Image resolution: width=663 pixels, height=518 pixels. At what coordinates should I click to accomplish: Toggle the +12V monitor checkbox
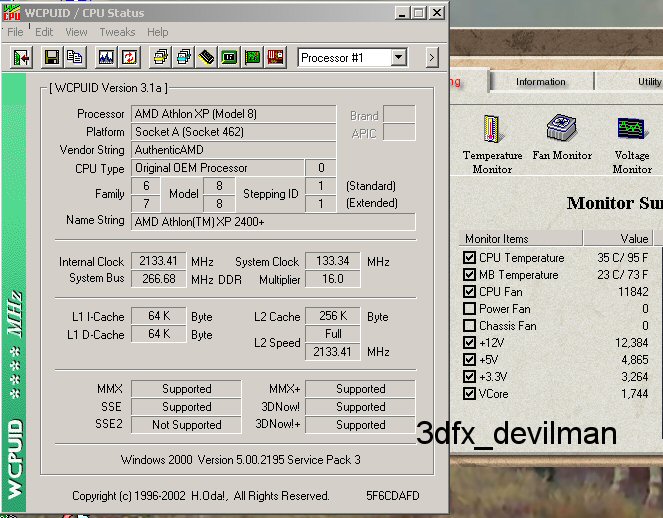pyautogui.click(x=469, y=343)
